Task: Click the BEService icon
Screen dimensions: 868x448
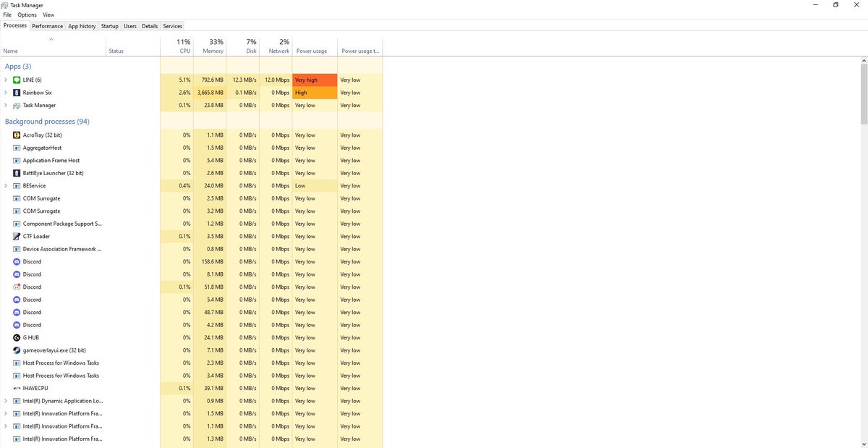Action: click(x=17, y=186)
